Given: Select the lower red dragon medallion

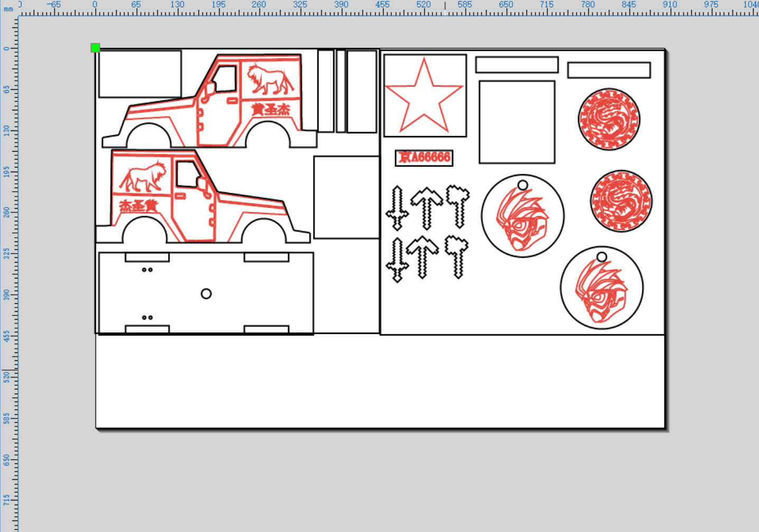Looking at the screenshot, I should coord(621,201).
